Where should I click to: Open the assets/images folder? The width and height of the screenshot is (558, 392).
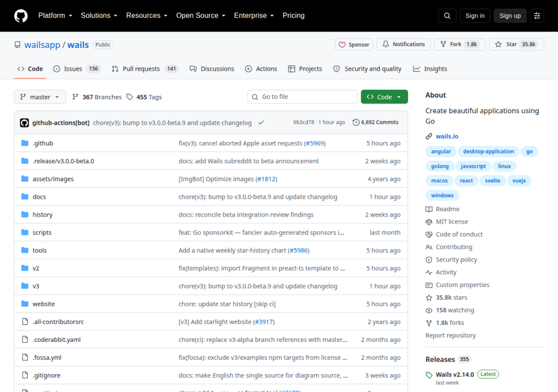[x=53, y=179]
